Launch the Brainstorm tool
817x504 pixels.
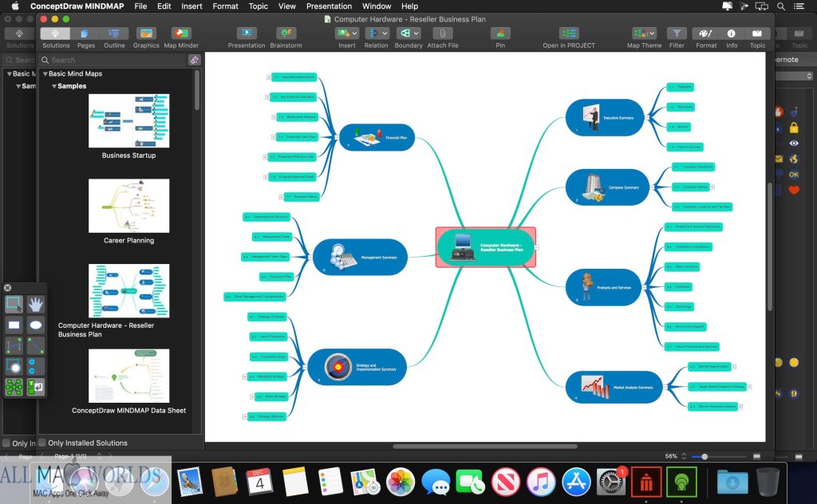coord(286,33)
